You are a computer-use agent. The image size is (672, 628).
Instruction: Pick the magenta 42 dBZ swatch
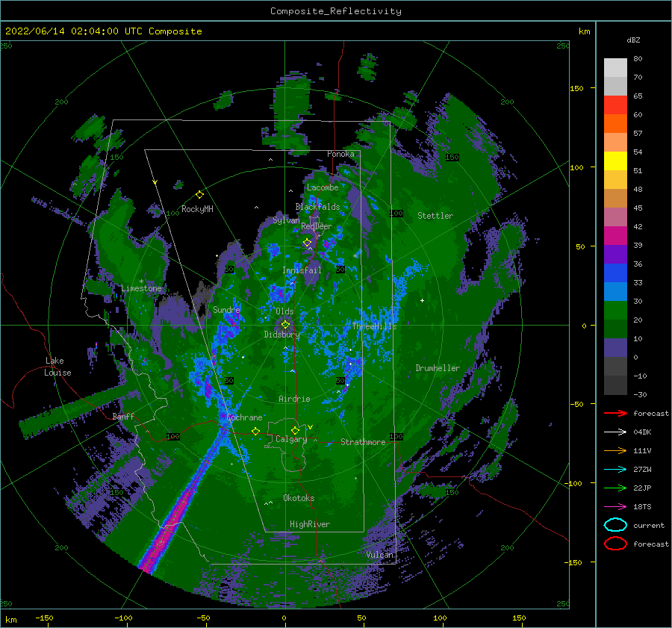[x=615, y=235]
